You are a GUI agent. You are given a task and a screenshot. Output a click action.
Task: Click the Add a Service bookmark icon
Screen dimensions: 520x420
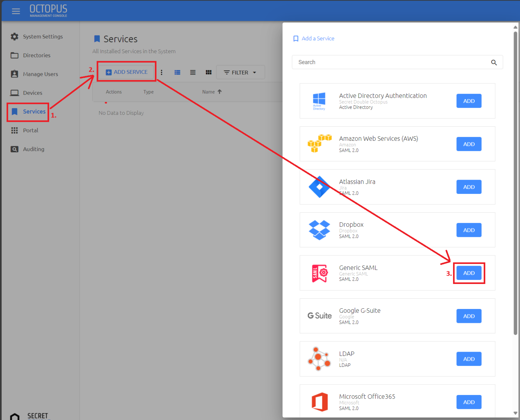pos(296,38)
